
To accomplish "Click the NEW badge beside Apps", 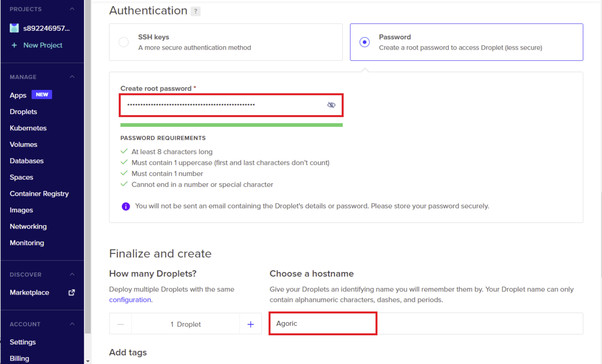I will click(x=42, y=95).
